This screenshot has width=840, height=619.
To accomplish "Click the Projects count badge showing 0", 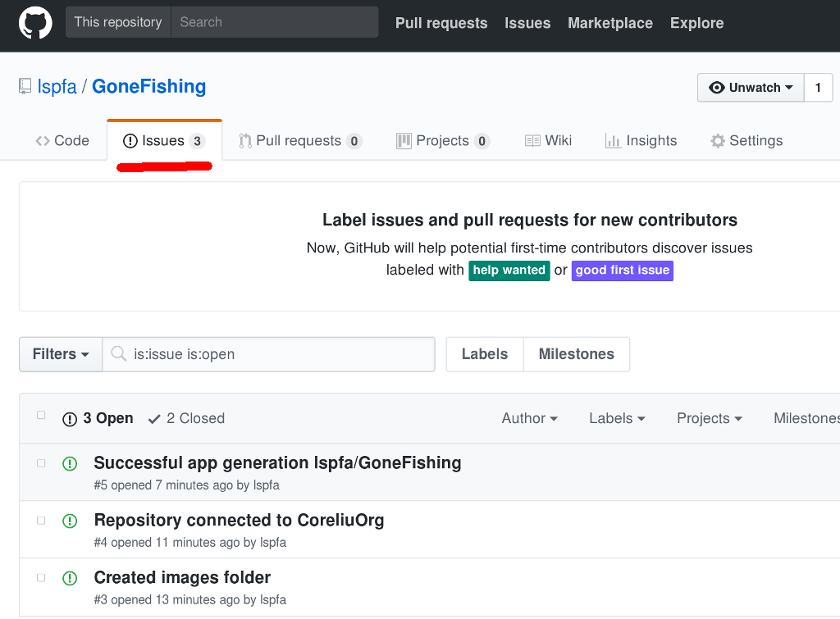I will click(x=482, y=141).
